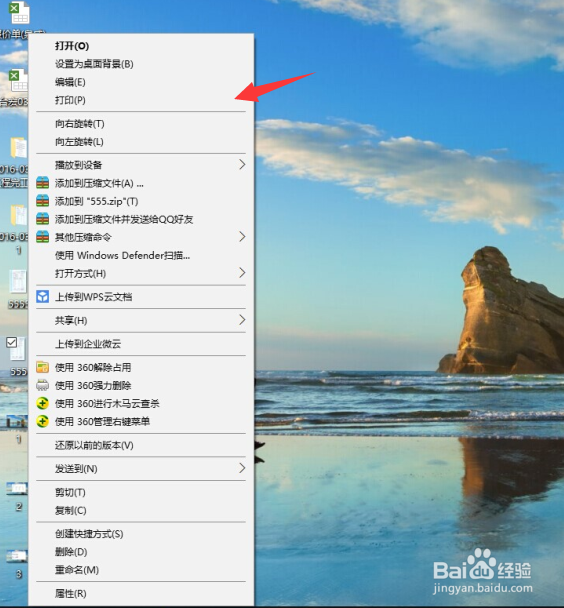Click the archive icon beside 添加到 "555.zip"(T)
This screenshot has height=608, width=564.
click(x=43, y=201)
